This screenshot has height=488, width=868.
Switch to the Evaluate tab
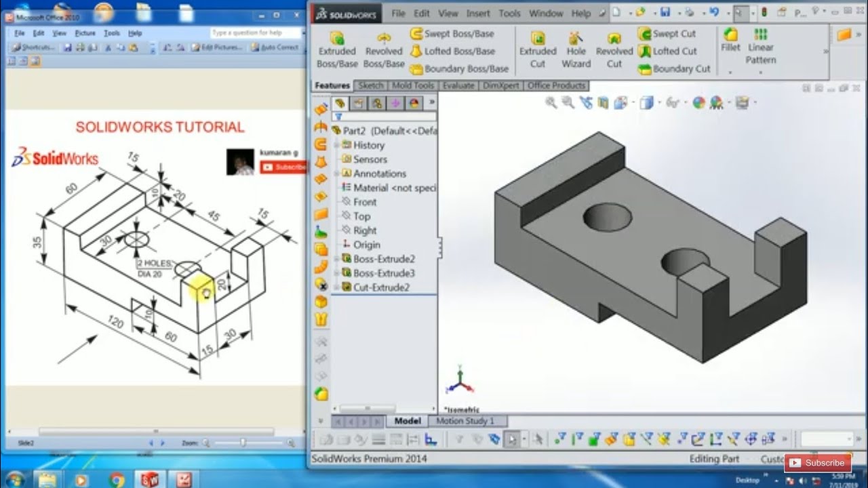click(458, 86)
